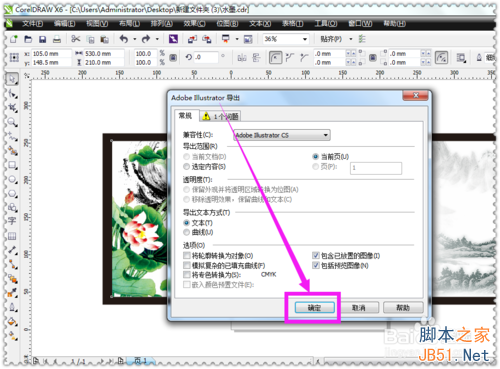
Task: Open the 文件(F) menu
Action: pos(32,24)
